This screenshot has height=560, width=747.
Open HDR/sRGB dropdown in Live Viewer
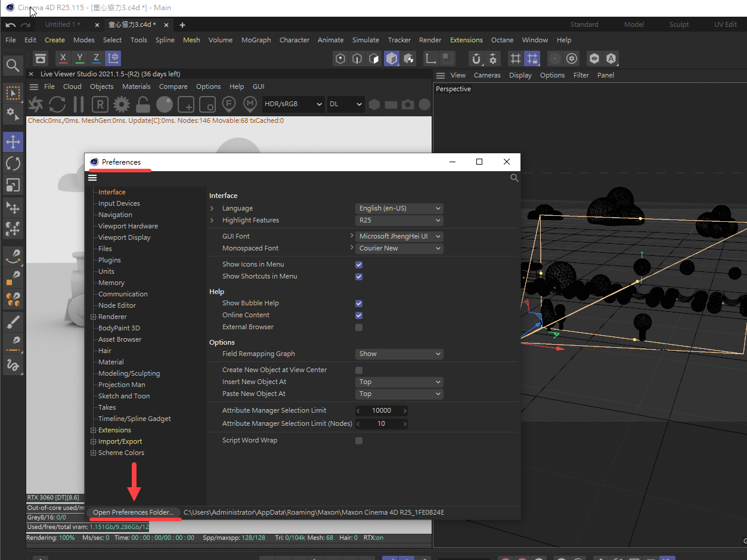tap(293, 104)
